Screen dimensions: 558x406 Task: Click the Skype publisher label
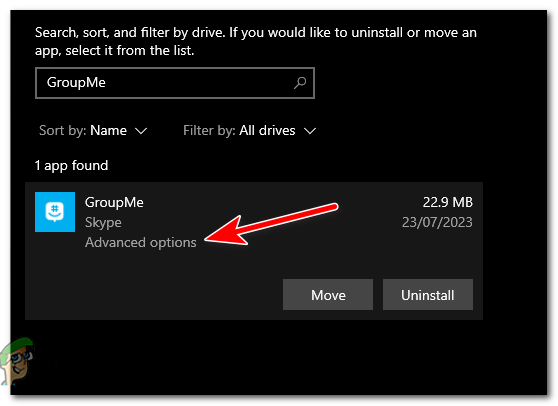[x=103, y=222]
